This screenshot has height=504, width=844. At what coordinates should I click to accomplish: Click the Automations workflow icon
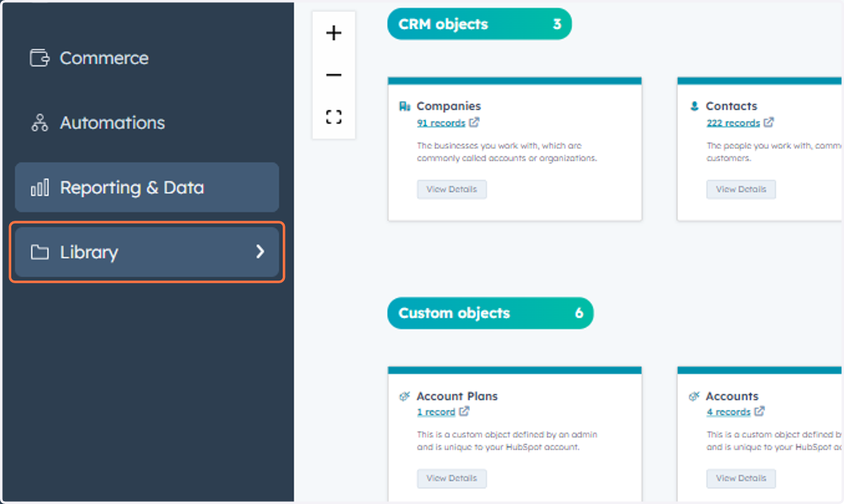tap(39, 122)
